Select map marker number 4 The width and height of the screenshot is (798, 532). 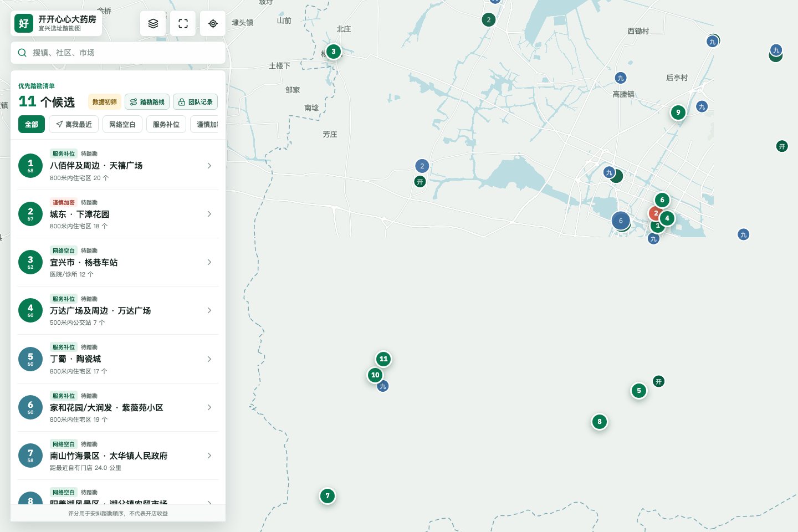tap(667, 218)
